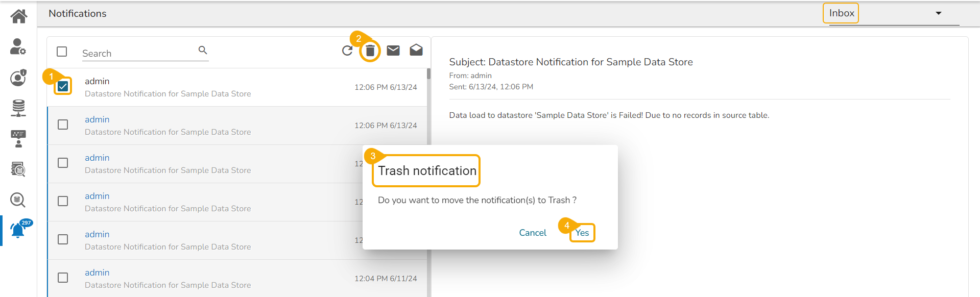
Task: Cancel the Trash notification dialog
Action: (533, 233)
